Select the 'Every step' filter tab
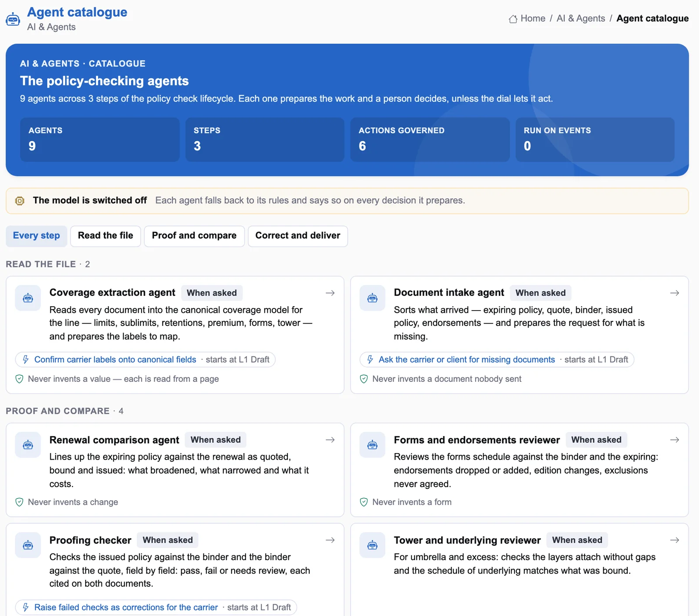This screenshot has width=699, height=616. [x=36, y=236]
